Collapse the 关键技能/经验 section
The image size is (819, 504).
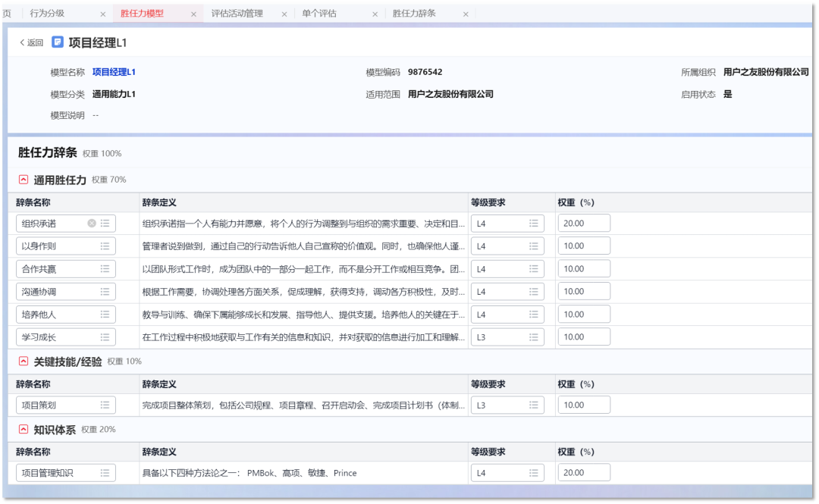click(x=24, y=362)
